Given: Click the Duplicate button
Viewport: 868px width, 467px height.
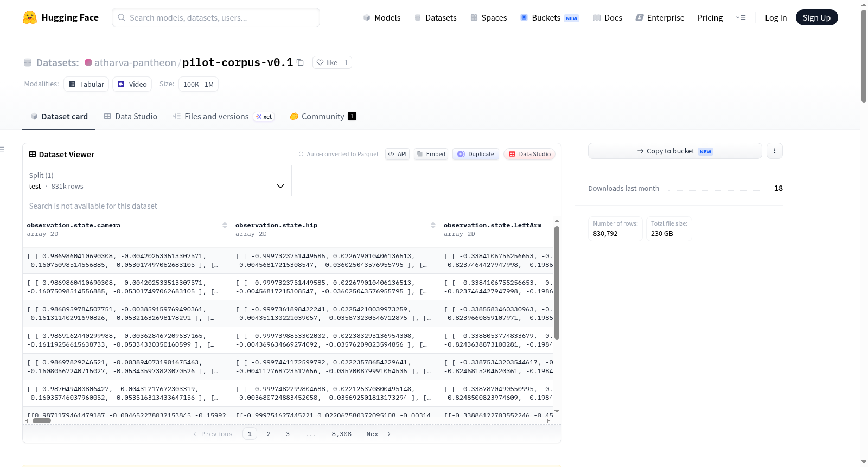Looking at the screenshot, I should pyautogui.click(x=476, y=154).
